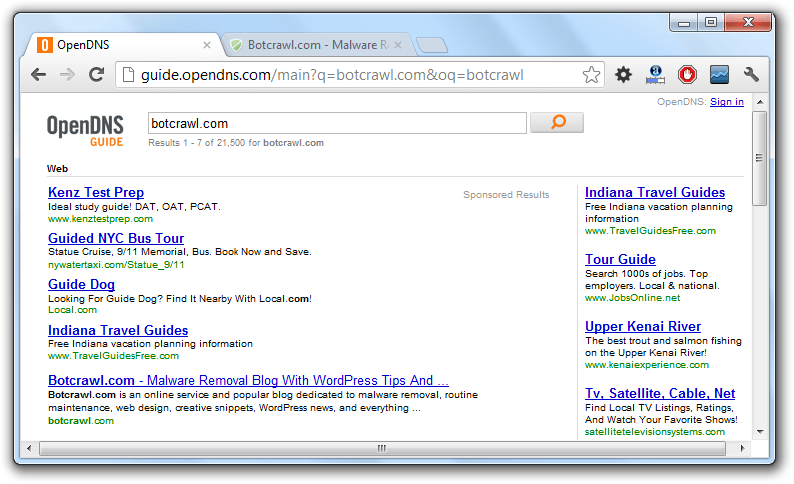Viewport: 794px width, 484px height.
Task: Switch to the OpenDNS tab
Action: coord(123,45)
